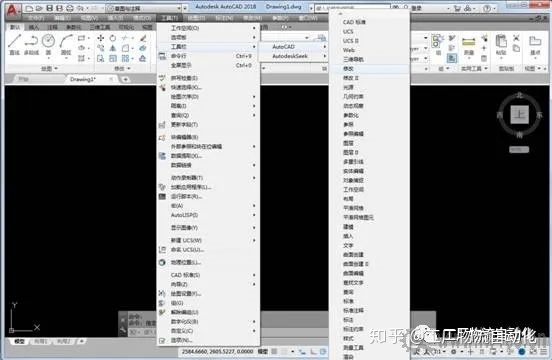Toggle the 测量工具 toolbar in the list
The image size is (552, 360).
pyautogui.click(x=369, y=347)
